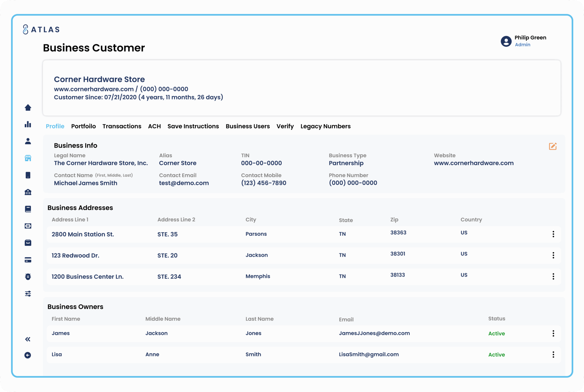
Task: Open the person/customers sidebar icon
Action: 28,141
